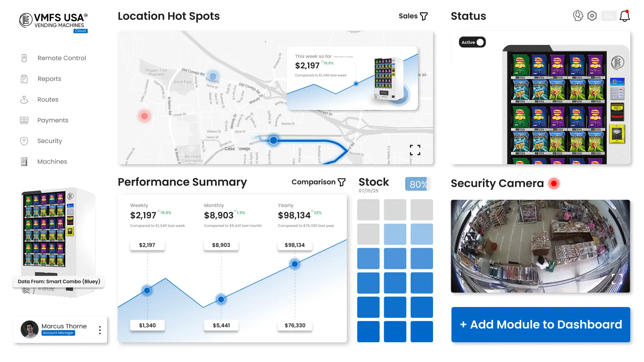
Task: Click the red map hotspot marker
Action: 145,116
